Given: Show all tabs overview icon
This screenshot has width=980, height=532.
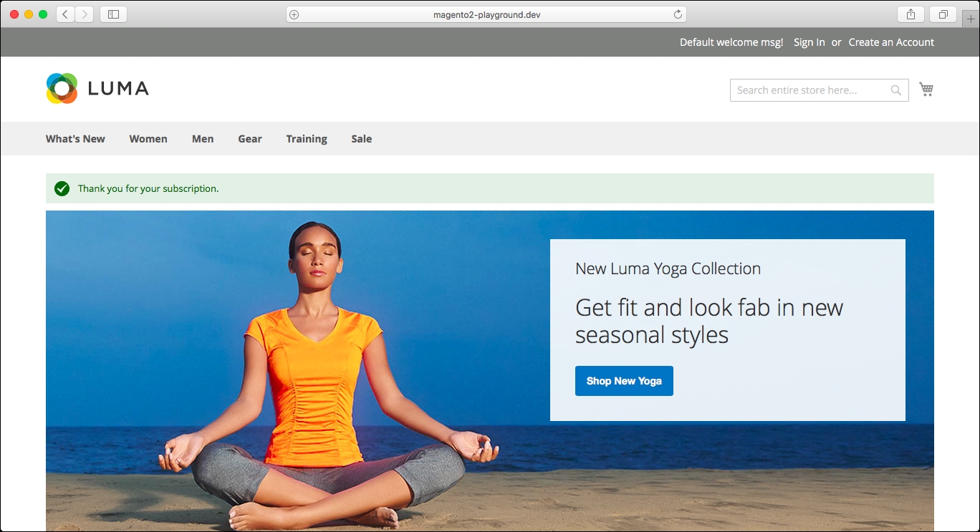Looking at the screenshot, I should click(x=943, y=14).
